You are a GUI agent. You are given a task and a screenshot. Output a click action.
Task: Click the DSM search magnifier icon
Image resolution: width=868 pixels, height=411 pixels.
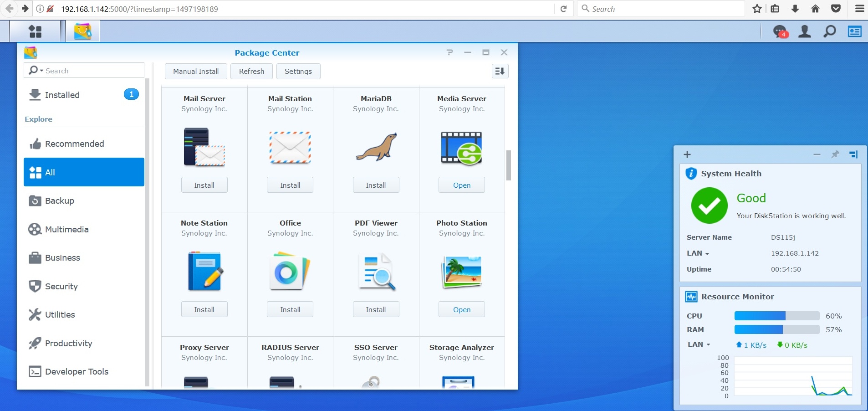(x=830, y=31)
